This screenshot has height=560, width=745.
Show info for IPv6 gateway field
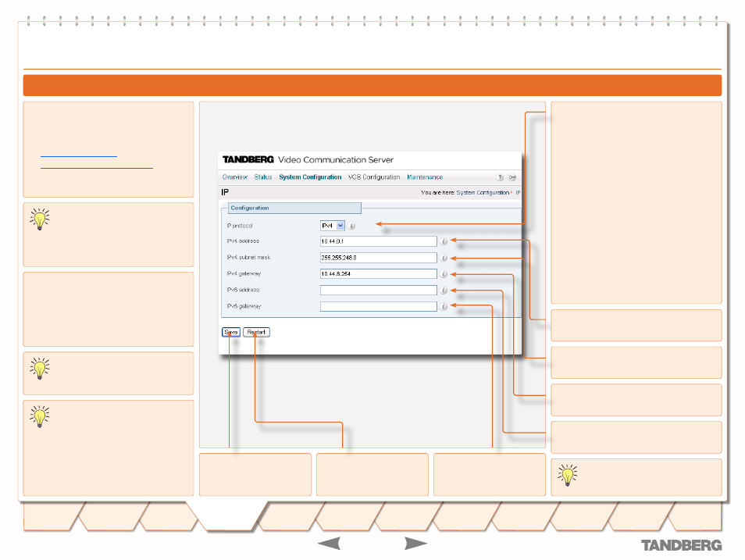[444, 307]
